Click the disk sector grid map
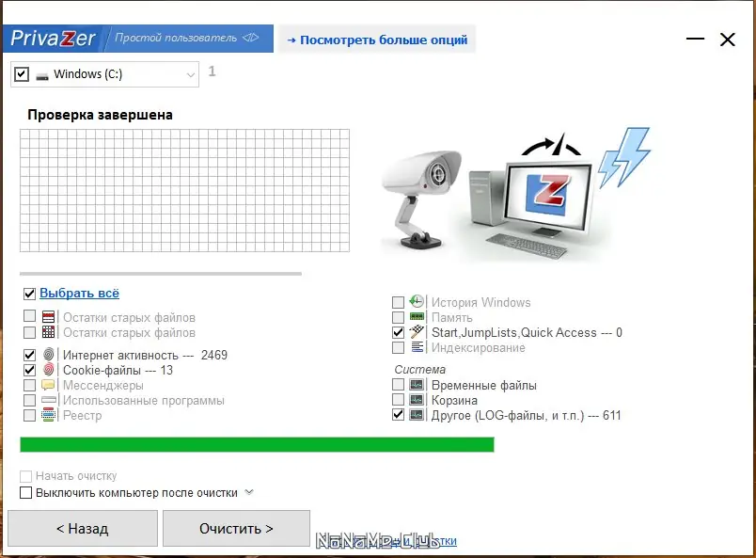This screenshot has height=558, width=756. (184, 190)
